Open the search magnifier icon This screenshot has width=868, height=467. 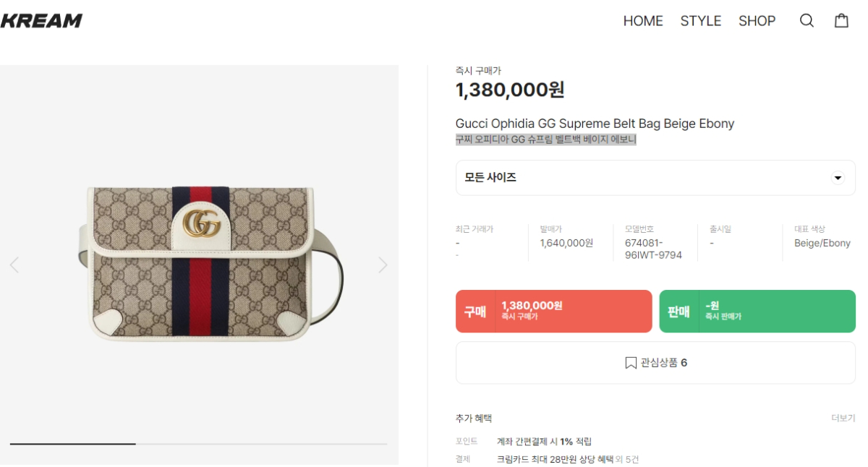[807, 21]
